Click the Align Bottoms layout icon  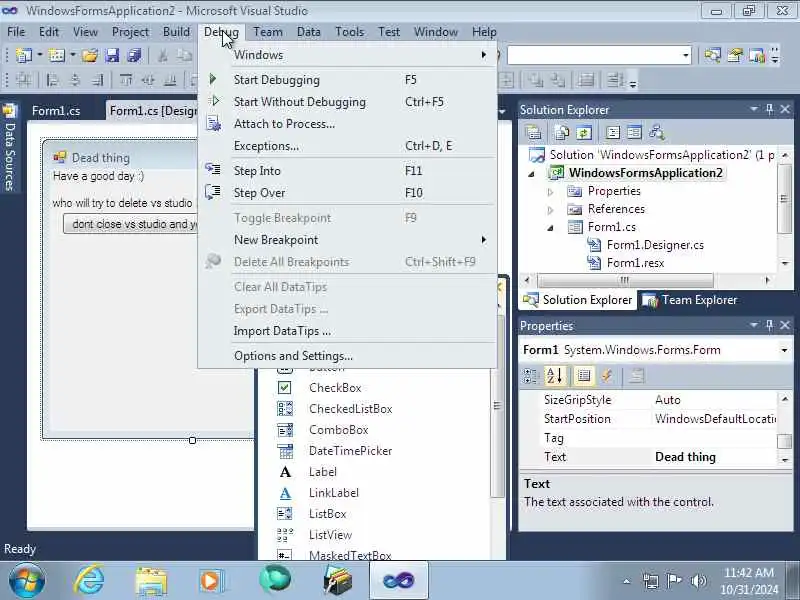pos(170,80)
